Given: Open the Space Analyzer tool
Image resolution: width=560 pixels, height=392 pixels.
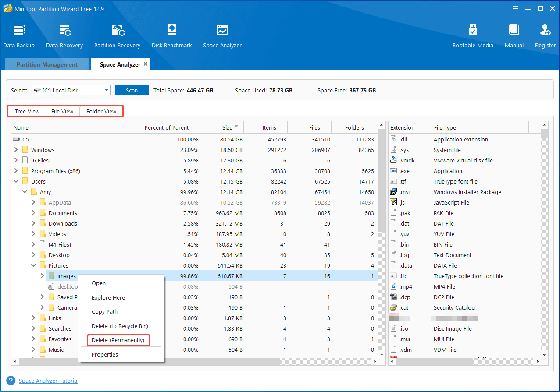Looking at the screenshot, I should pyautogui.click(x=222, y=35).
